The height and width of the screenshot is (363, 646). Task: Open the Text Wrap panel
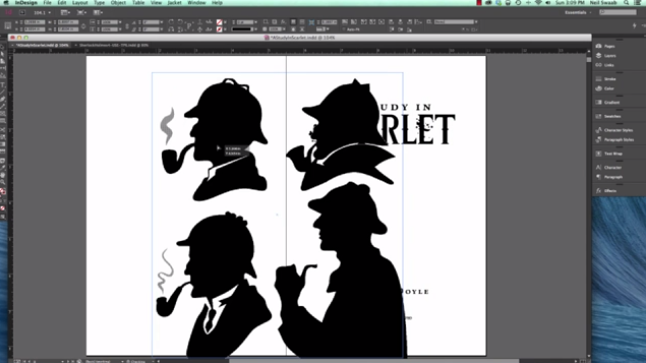[609, 154]
